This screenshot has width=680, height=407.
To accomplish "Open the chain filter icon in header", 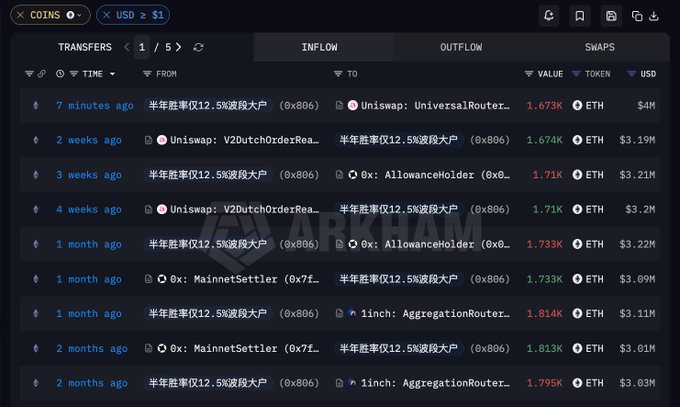I will (29, 74).
